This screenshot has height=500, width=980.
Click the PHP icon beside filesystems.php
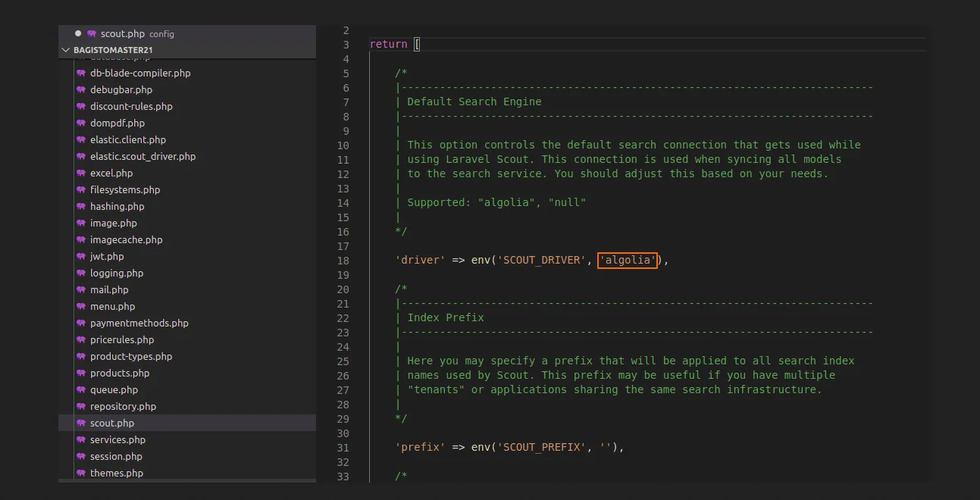pos(81,189)
